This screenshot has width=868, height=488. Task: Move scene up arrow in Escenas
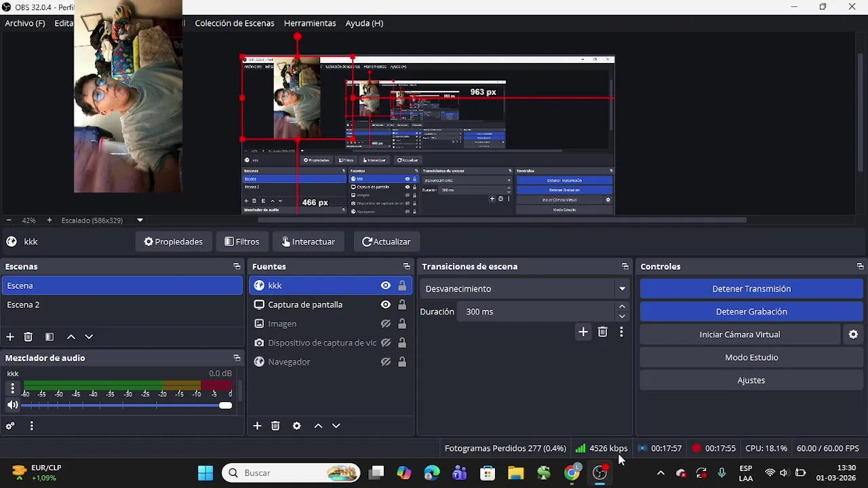(71, 337)
